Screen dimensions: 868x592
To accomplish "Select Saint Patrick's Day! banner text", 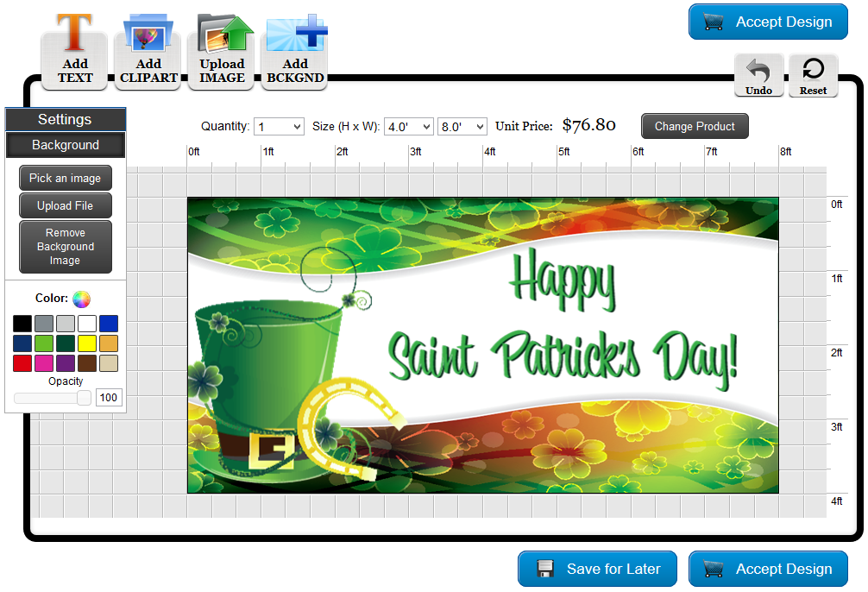I will pyautogui.click(x=563, y=359).
